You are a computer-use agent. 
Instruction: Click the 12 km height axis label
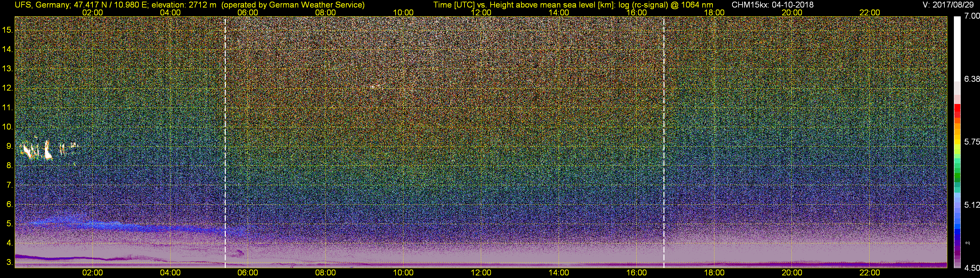pos(7,88)
